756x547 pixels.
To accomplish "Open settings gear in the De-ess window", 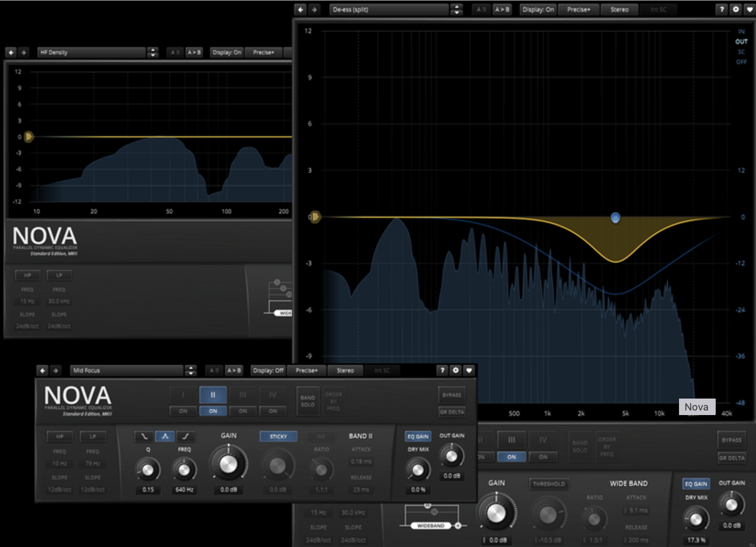I will tap(736, 9).
